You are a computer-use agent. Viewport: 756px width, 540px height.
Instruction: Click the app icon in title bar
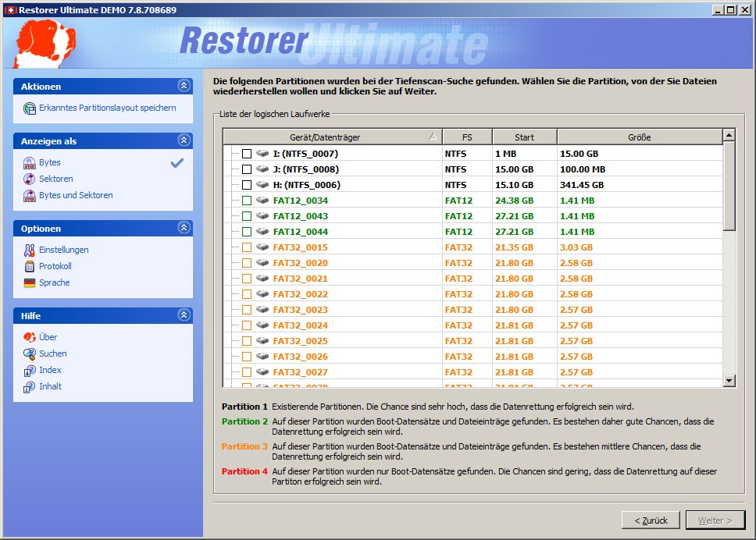10,9
